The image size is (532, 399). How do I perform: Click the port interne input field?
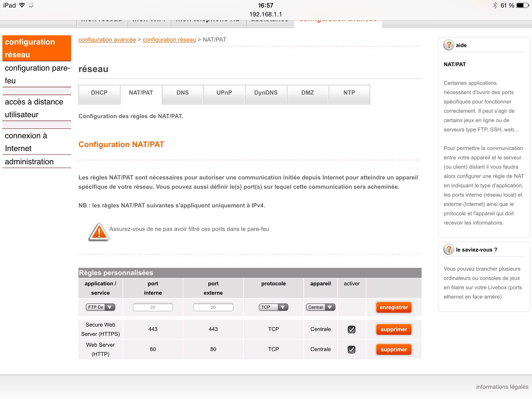point(153,307)
